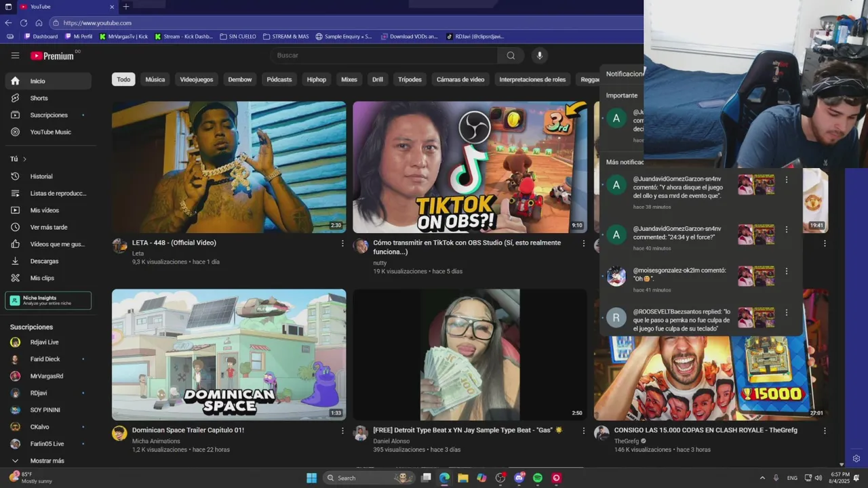This screenshot has width=868, height=488.
Task: Open options menu for LETA - 448 video
Action: 342,243
